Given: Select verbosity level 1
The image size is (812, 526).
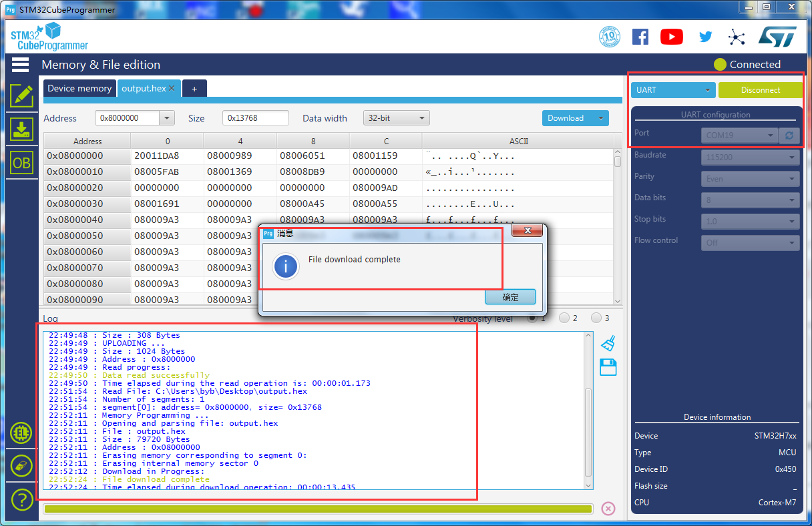Looking at the screenshot, I should click(x=532, y=318).
